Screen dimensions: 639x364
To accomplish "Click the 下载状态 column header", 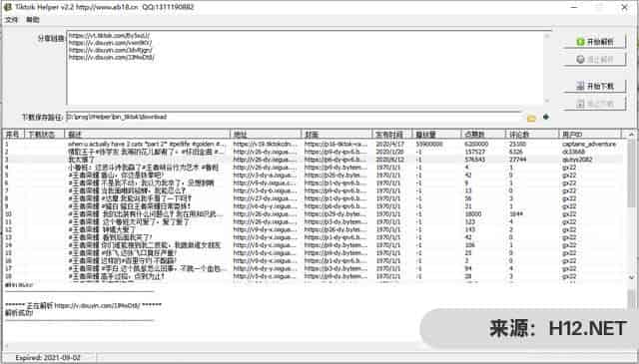I will pyautogui.click(x=44, y=134).
